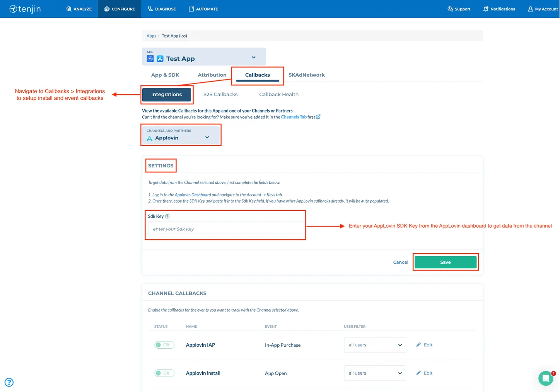Open the Channels Tab link
This screenshot has height=392, width=560.
[294, 117]
